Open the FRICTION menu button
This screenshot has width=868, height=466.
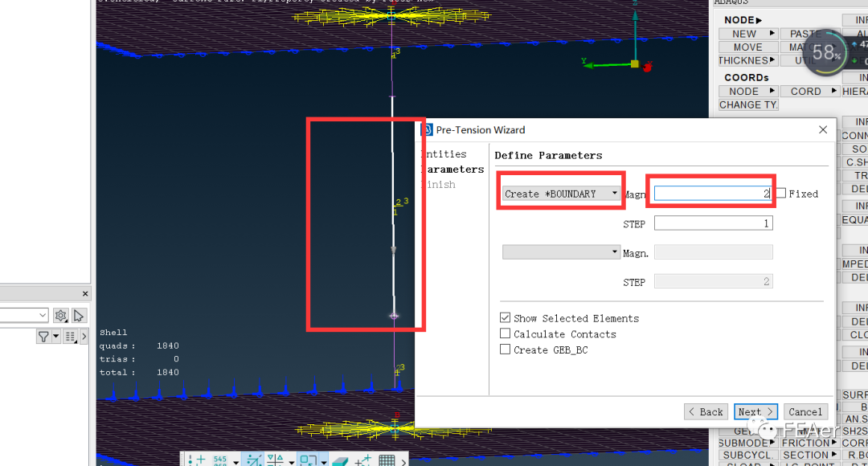810,443
